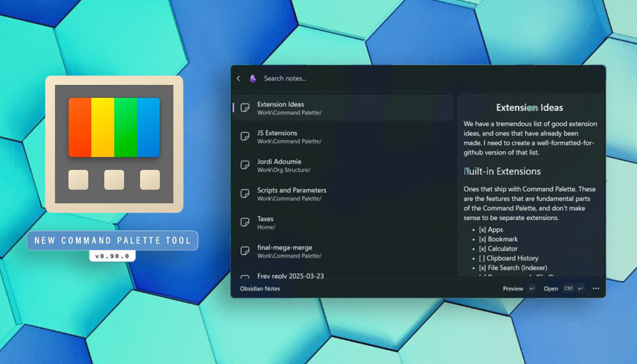Click the purple Obsidian gem icon
Viewport: 637px width, 364px height.
point(253,79)
